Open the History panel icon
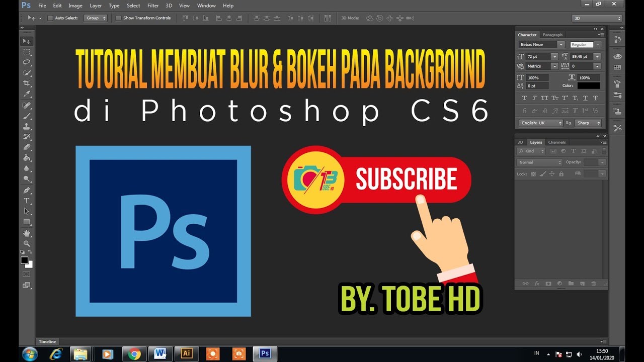The image size is (644, 362). (x=617, y=40)
